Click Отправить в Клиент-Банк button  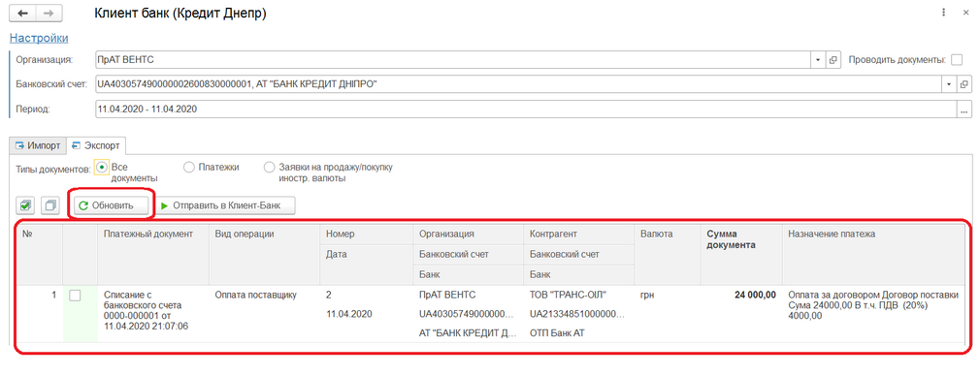click(x=225, y=205)
